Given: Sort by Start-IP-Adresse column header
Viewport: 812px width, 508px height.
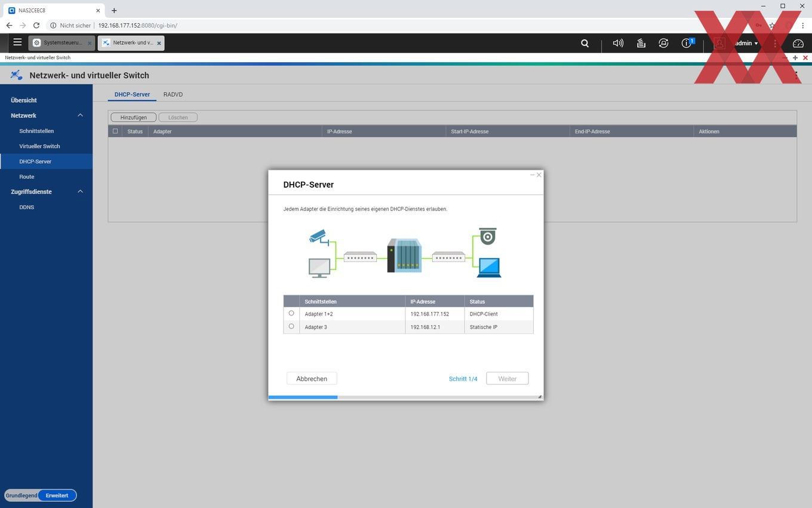Looking at the screenshot, I should point(507,131).
